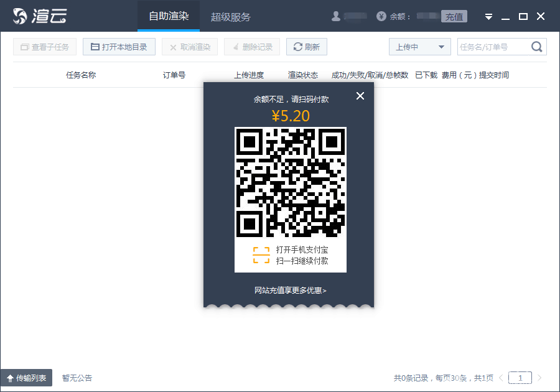Expand the 上传中 status dropdown
This screenshot has width=560, height=392.
pos(420,47)
